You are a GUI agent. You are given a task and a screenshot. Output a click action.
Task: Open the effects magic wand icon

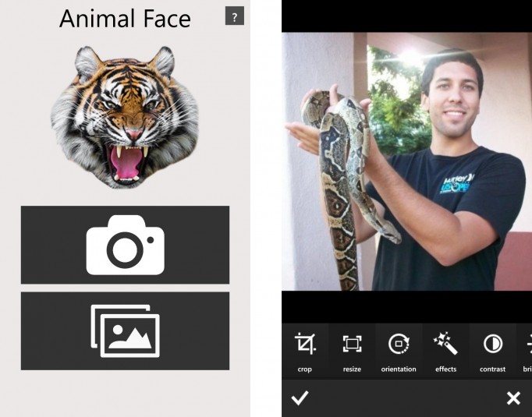tap(445, 343)
